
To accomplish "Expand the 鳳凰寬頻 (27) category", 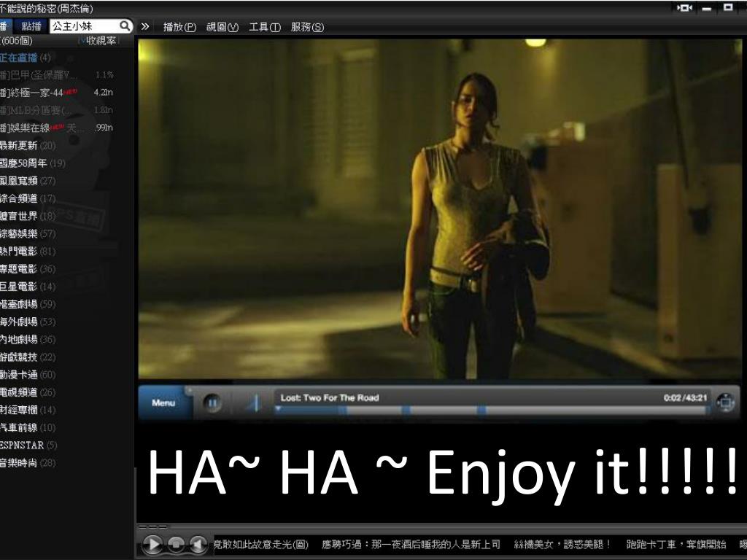I will coord(28,181).
